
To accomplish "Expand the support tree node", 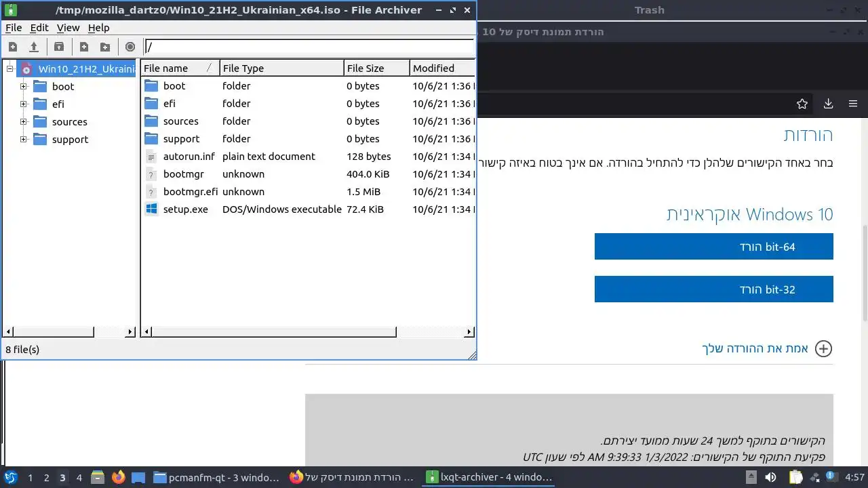I will coord(24,140).
